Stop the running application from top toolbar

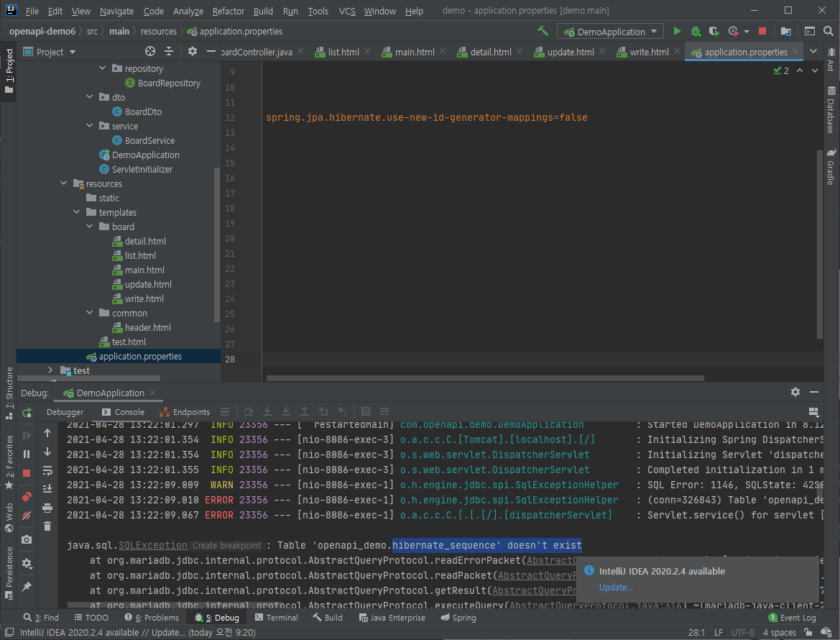click(762, 31)
